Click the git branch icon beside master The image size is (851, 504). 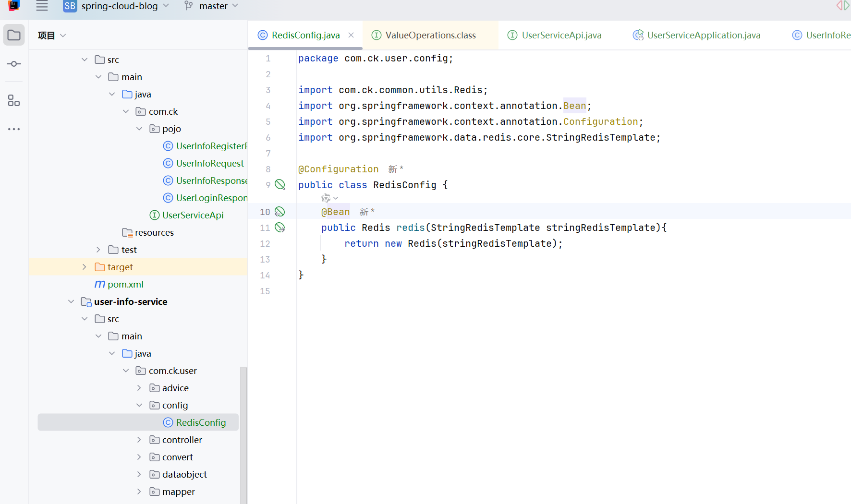coord(189,6)
